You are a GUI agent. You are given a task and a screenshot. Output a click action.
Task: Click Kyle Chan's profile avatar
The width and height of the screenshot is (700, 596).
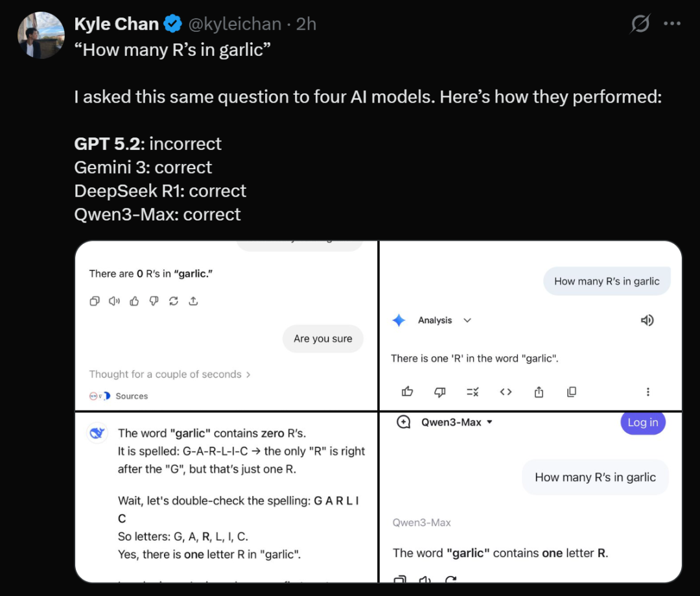click(41, 35)
